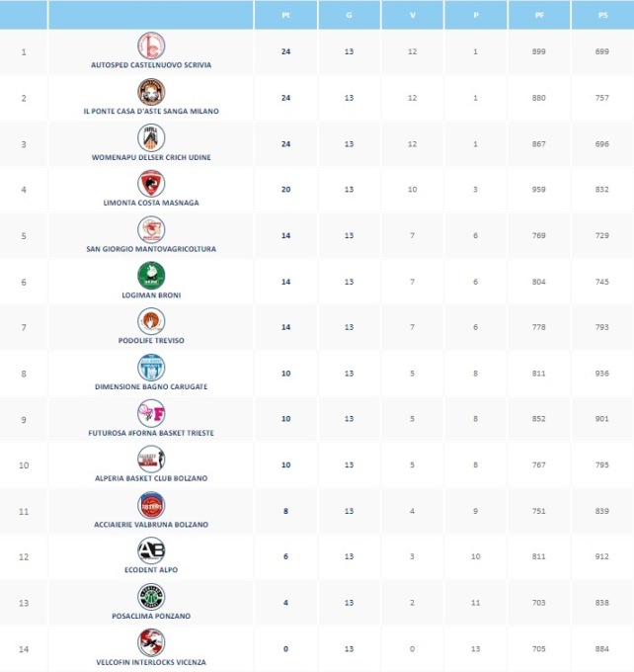This screenshot has height=672, width=634.
Task: Open the green Logiman Broni logo
Action: [151, 276]
